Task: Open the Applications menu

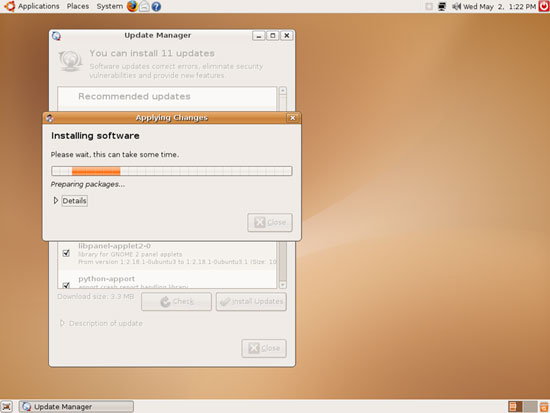Action: 39,6
